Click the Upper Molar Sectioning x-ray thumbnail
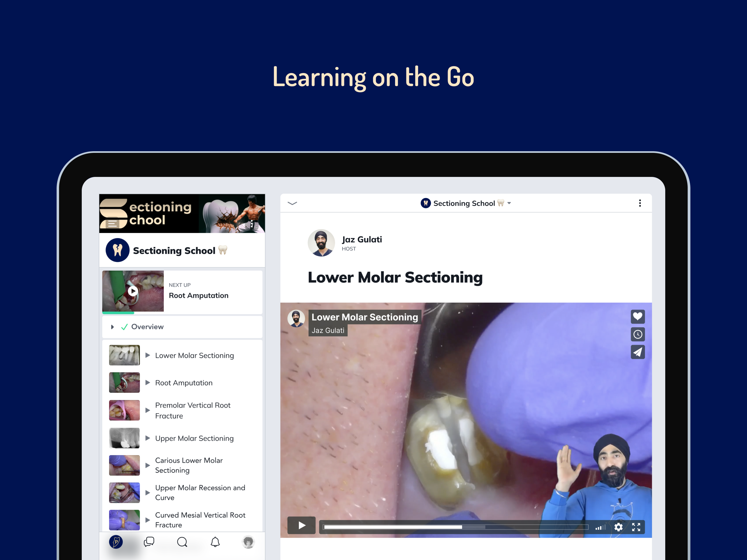Screen dimensions: 747x560 point(124,438)
